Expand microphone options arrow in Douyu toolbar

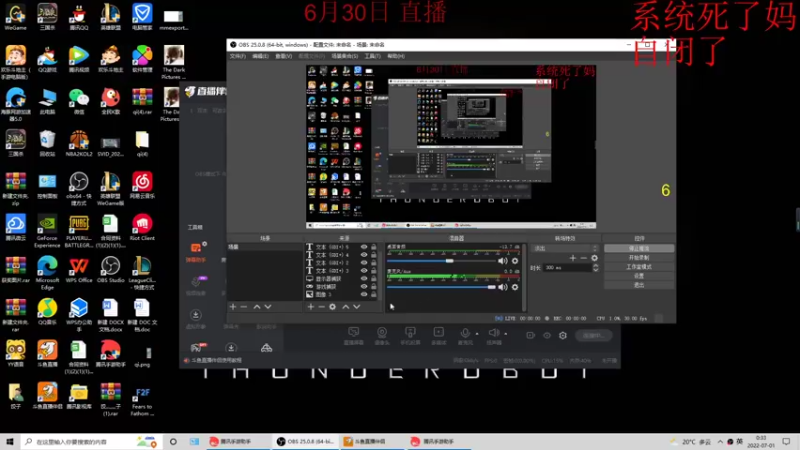477,334
